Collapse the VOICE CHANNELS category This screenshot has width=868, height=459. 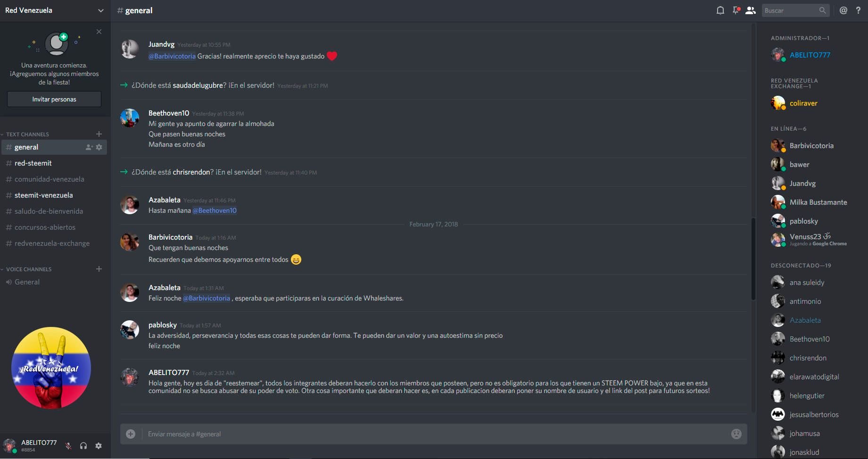(x=28, y=269)
